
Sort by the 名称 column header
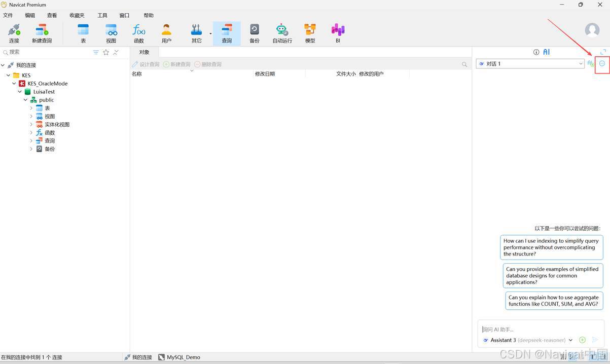point(192,74)
